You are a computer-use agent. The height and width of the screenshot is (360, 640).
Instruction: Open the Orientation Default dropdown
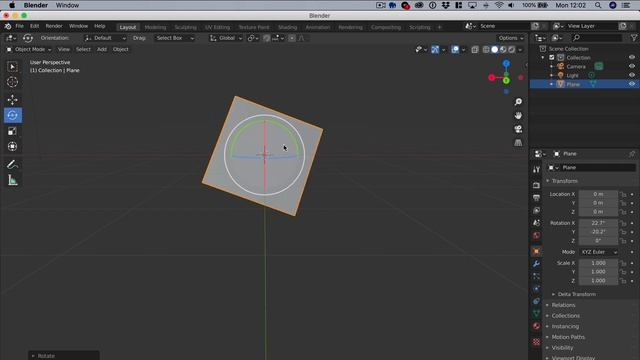(x=105, y=38)
